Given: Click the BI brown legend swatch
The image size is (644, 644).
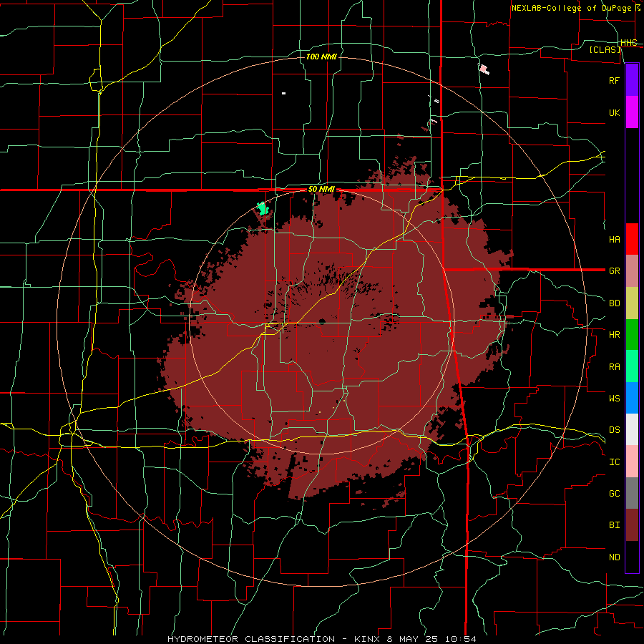Looking at the screenshot, I should [x=632, y=525].
